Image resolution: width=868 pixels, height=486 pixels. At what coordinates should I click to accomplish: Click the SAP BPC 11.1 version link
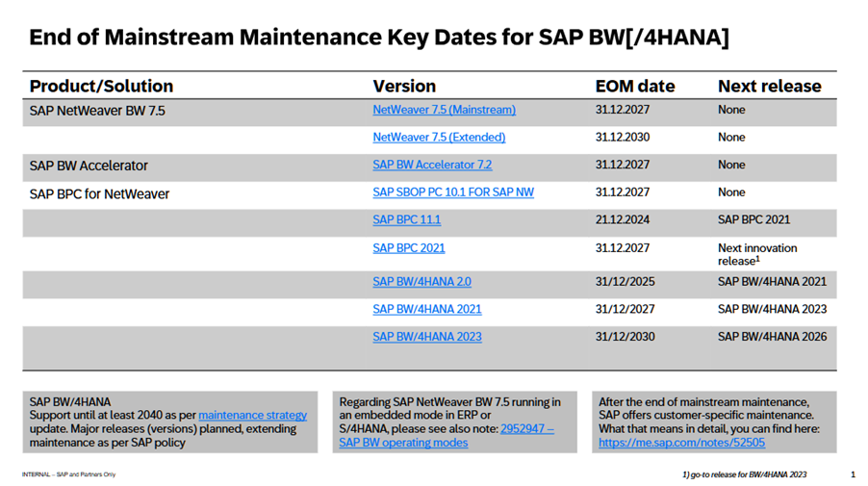click(x=406, y=219)
